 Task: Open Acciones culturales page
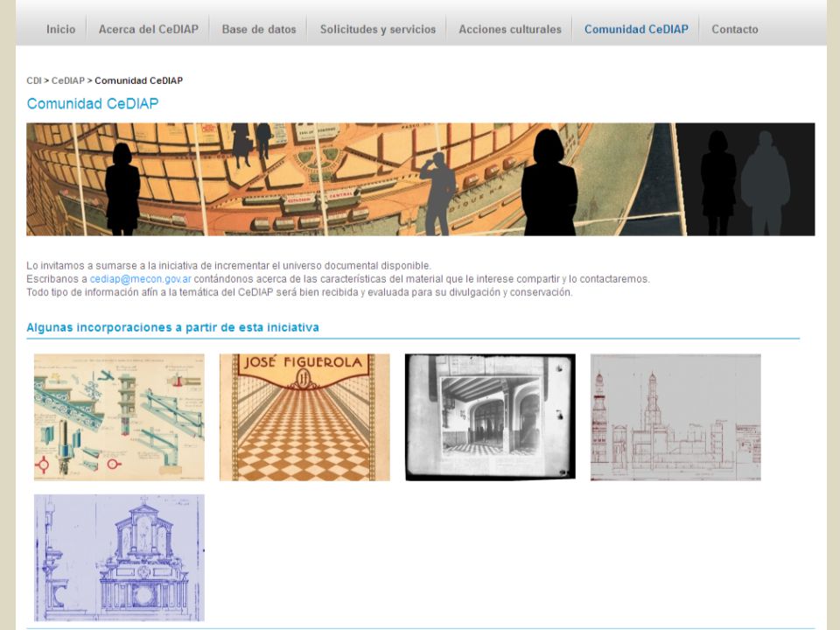[510, 30]
